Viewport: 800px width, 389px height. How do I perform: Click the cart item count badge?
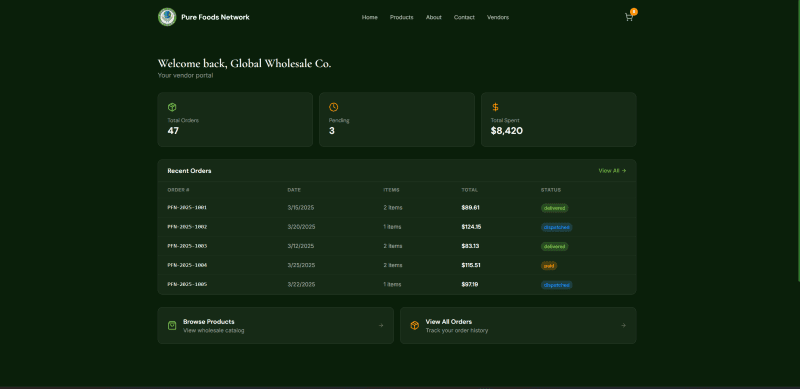[x=634, y=12]
